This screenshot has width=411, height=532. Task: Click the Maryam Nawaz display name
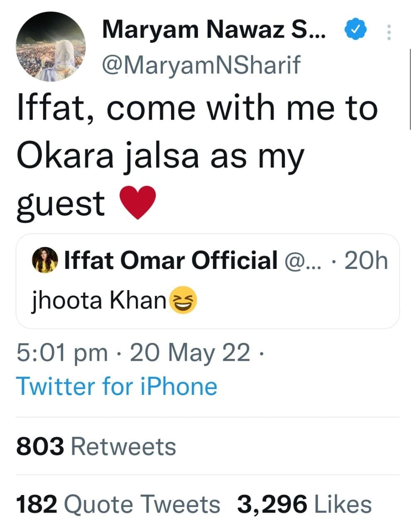pos(214,30)
